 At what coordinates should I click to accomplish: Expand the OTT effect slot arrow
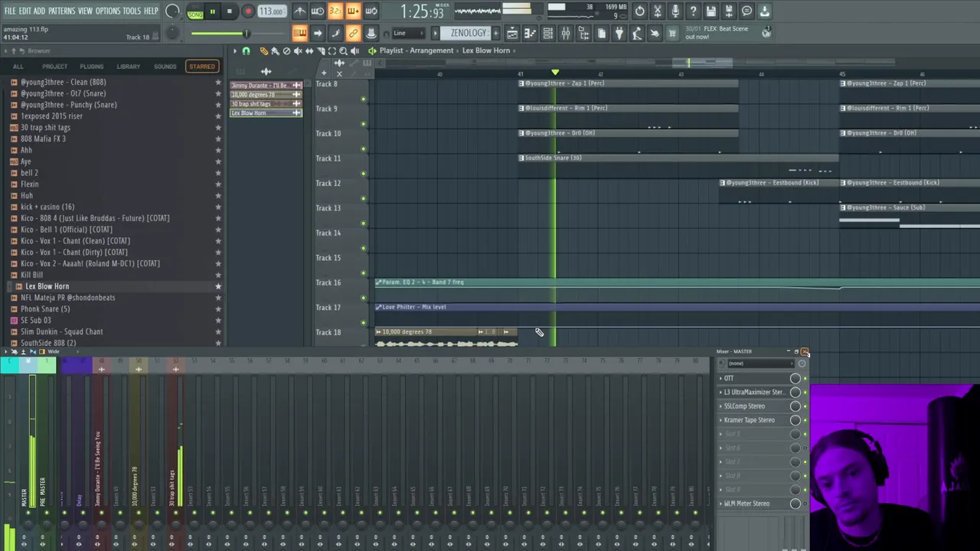tap(720, 378)
